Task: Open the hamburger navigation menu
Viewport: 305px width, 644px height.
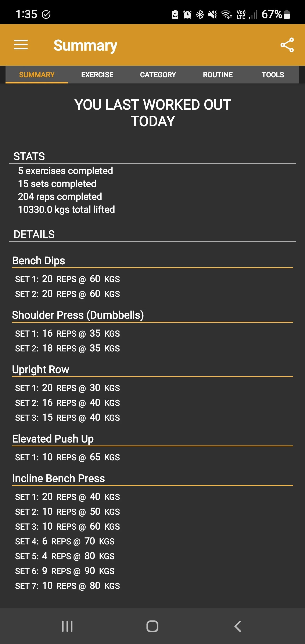Action: coord(21,45)
